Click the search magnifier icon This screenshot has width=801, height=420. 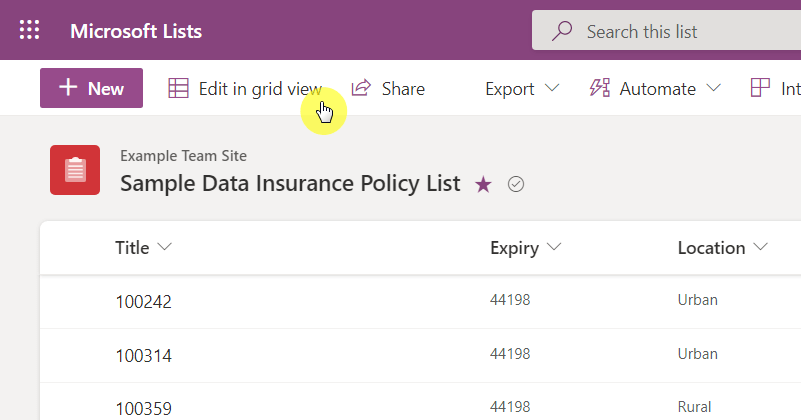(x=562, y=31)
